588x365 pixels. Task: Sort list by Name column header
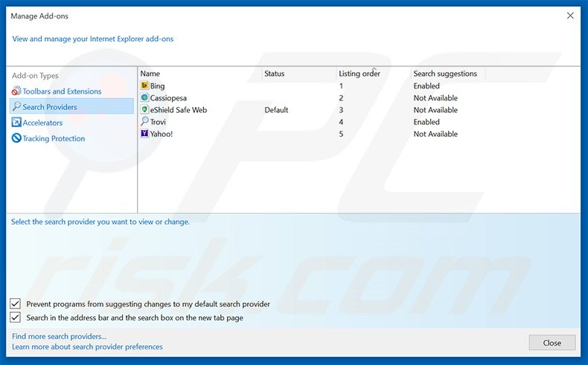(150, 74)
